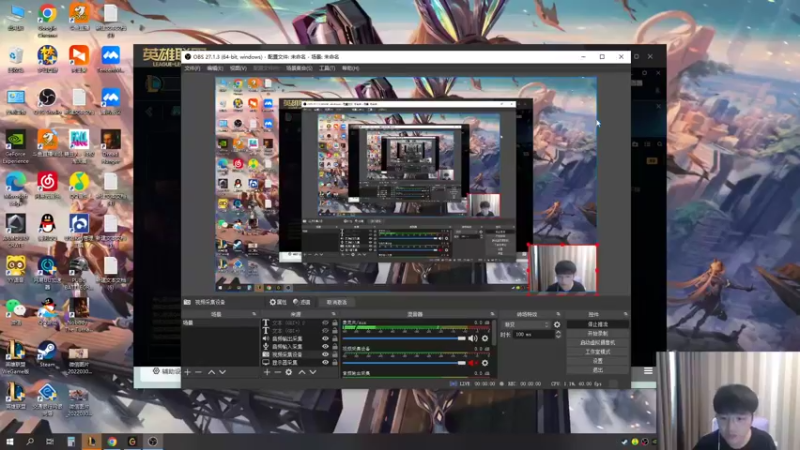
Task: Open Properties button above source list
Action: (278, 303)
